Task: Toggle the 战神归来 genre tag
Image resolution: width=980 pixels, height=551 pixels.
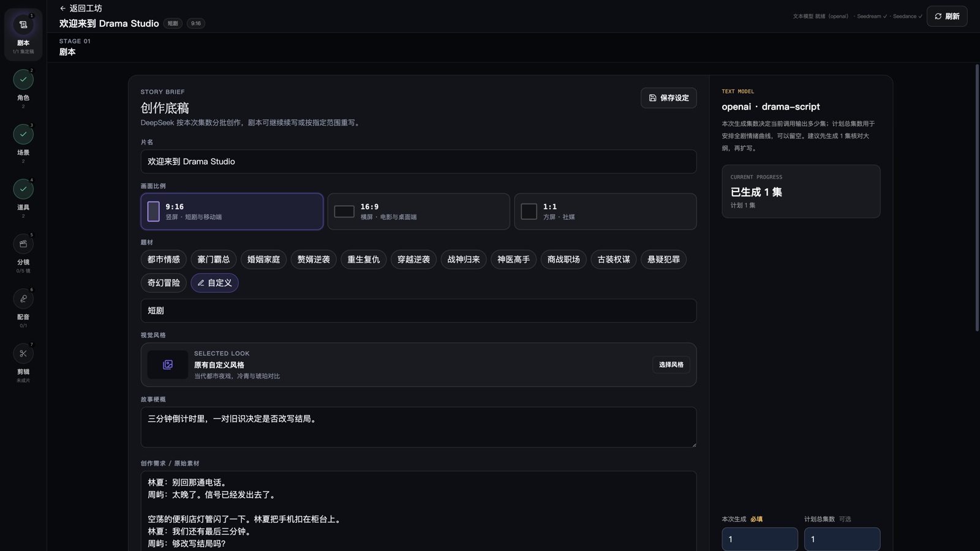Action: [464, 260]
